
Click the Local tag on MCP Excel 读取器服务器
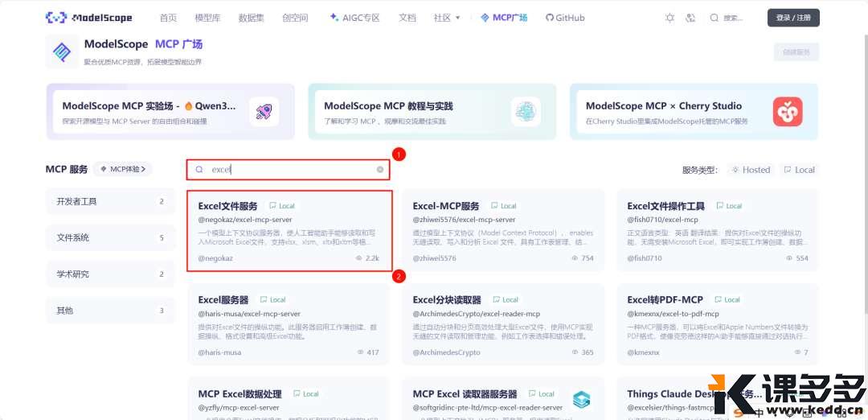542,394
